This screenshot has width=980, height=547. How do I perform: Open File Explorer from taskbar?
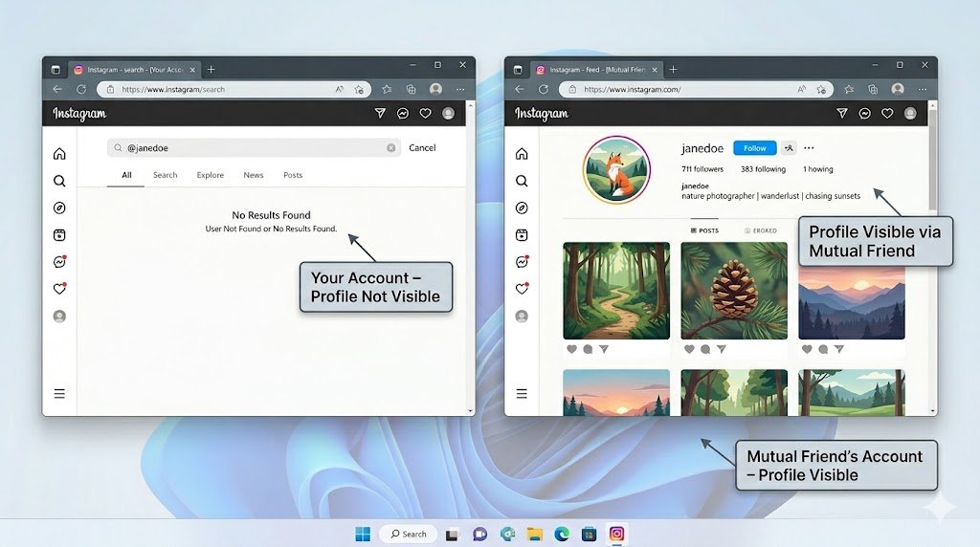(x=534, y=534)
